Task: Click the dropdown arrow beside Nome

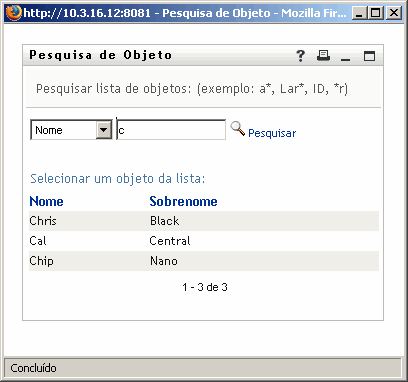Action: tap(104, 130)
